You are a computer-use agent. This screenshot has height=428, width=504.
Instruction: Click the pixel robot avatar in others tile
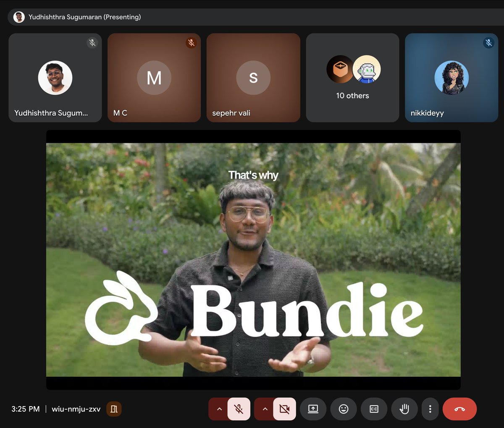coord(367,69)
